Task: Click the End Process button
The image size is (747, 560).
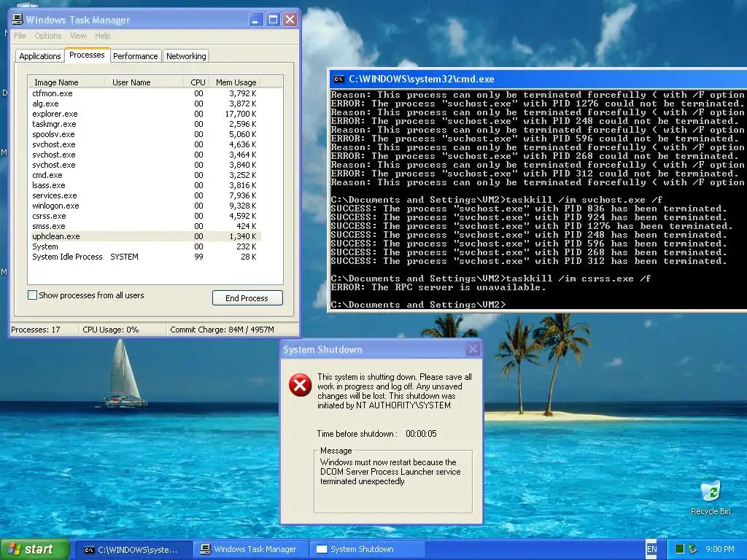Action: pos(247,298)
